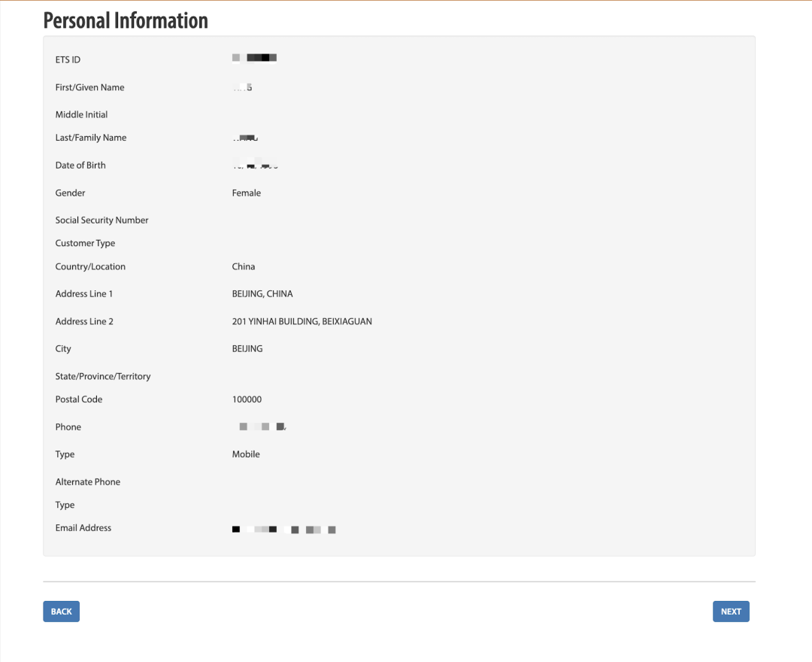Select the State/Province/Territory label
This screenshot has width=812, height=662.
[103, 377]
